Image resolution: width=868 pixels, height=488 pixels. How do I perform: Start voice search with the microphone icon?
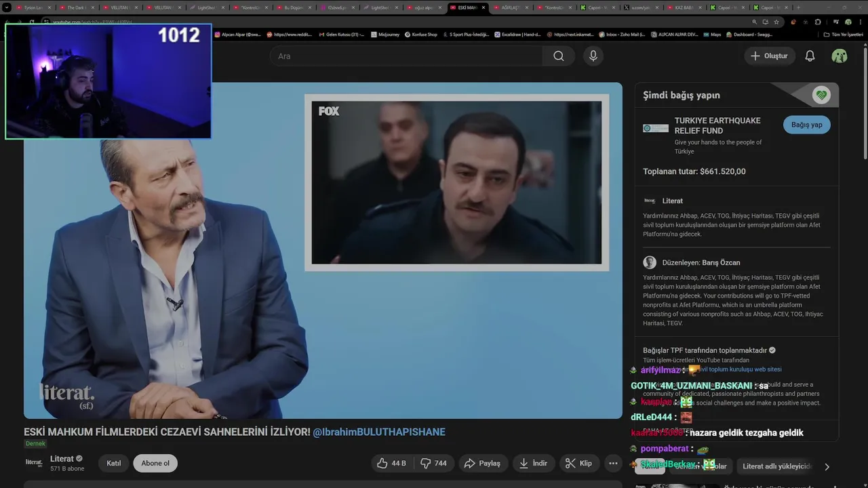593,56
